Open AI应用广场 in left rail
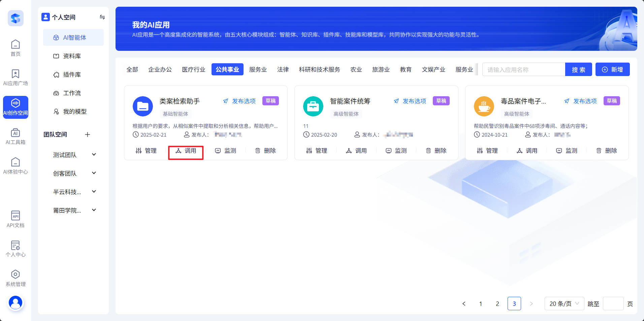The height and width of the screenshot is (321, 644). point(15,77)
